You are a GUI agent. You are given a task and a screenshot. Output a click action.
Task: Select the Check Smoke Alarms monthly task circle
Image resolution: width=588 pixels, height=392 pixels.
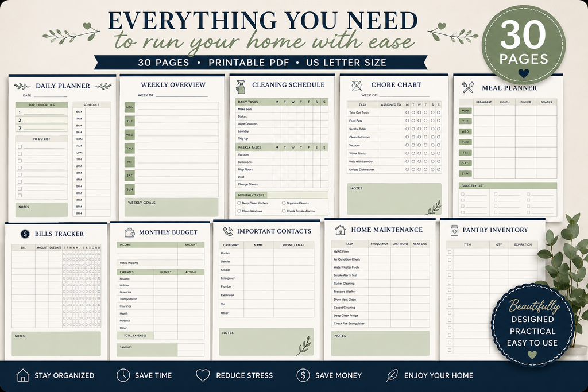pos(284,211)
